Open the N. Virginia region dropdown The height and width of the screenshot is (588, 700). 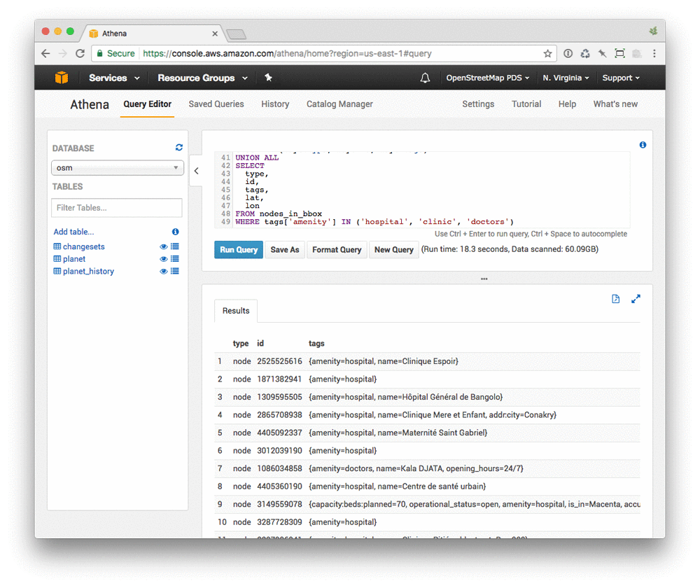[x=566, y=78]
